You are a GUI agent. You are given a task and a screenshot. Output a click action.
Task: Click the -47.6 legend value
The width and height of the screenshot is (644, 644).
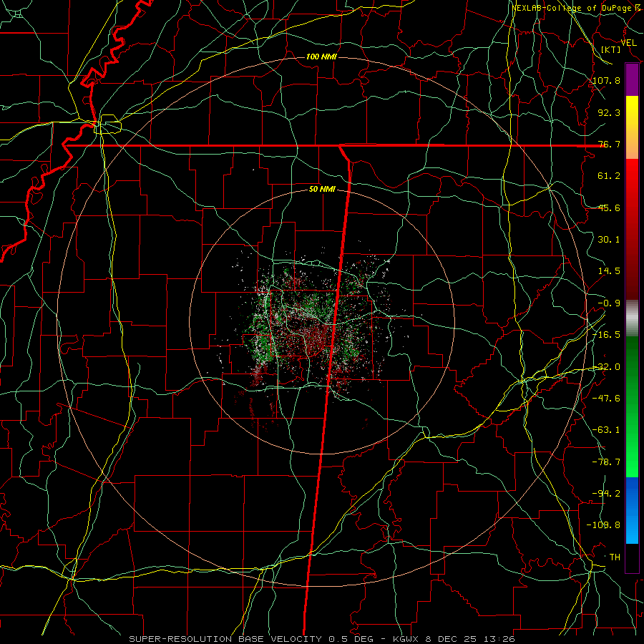click(x=607, y=399)
